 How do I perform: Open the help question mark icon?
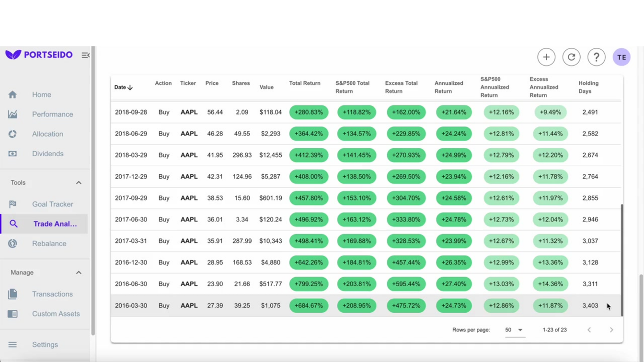pyautogui.click(x=596, y=57)
